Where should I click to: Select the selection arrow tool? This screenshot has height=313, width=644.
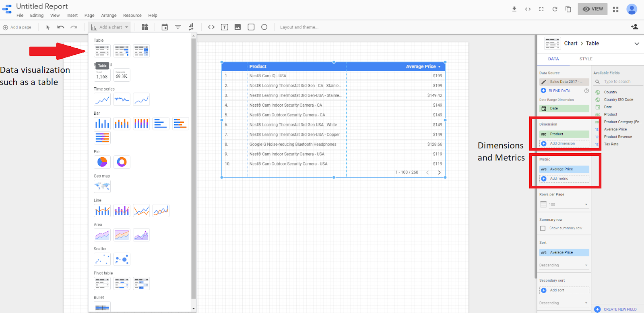(x=48, y=27)
